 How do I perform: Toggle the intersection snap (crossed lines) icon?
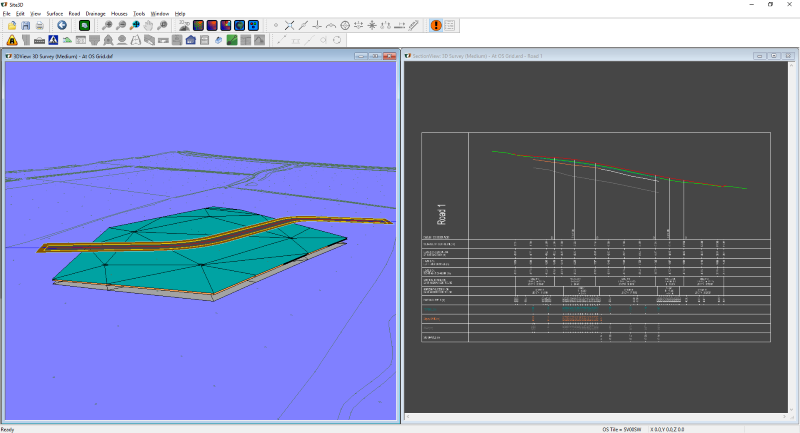pyautogui.click(x=290, y=25)
